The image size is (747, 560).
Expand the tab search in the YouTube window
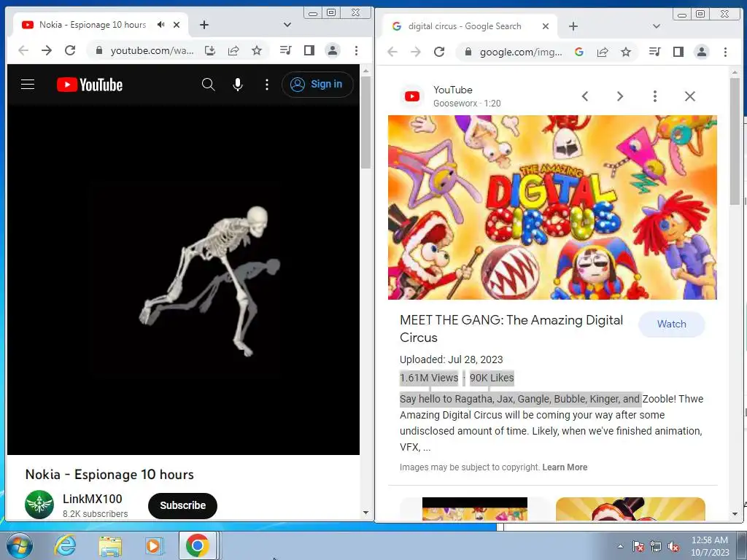tap(287, 25)
